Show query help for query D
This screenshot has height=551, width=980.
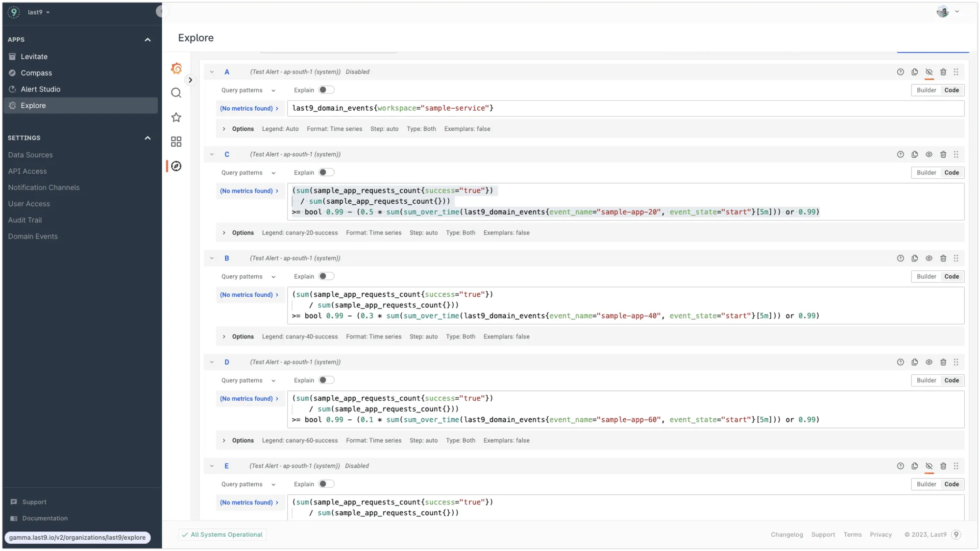click(900, 362)
